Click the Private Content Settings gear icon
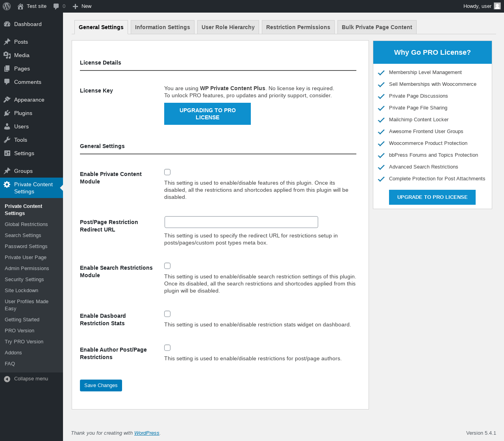This screenshot has height=441, width=504. (7, 184)
